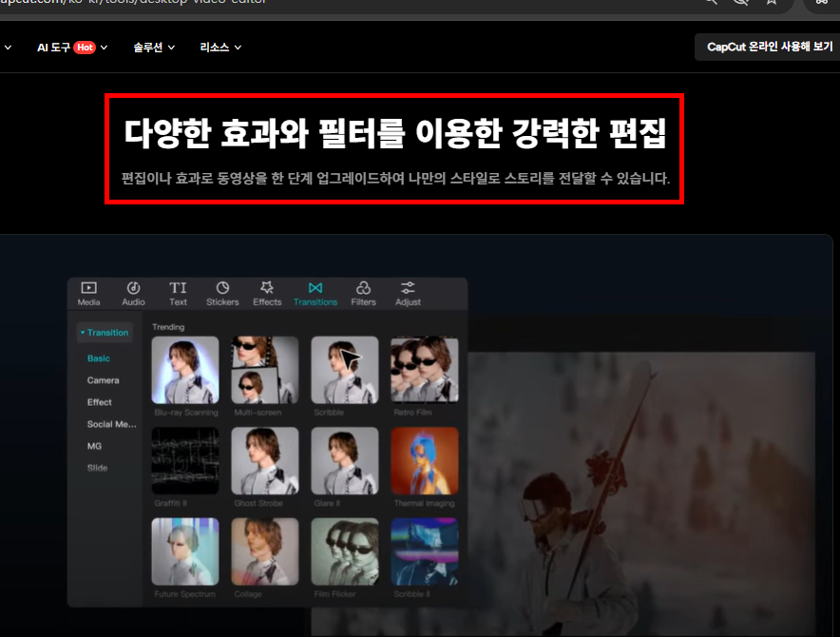The width and height of the screenshot is (840, 637).
Task: Open the Audio panel
Action: coord(133,294)
